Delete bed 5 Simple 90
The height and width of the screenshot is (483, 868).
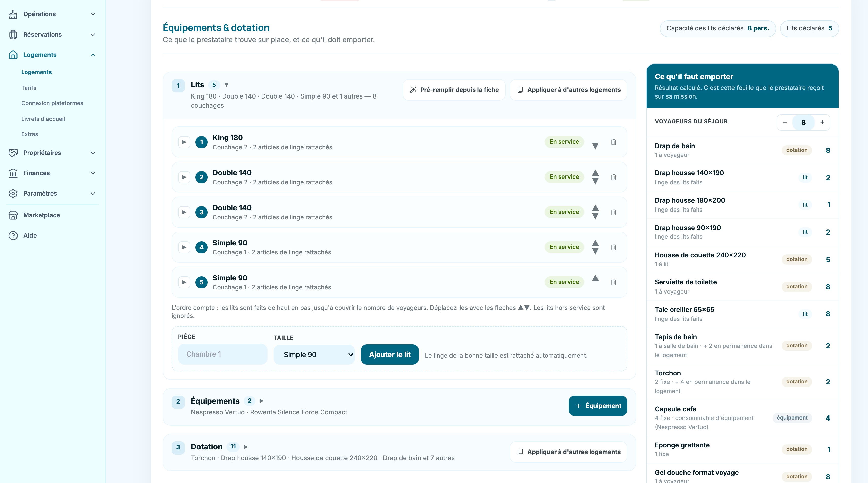(x=614, y=282)
